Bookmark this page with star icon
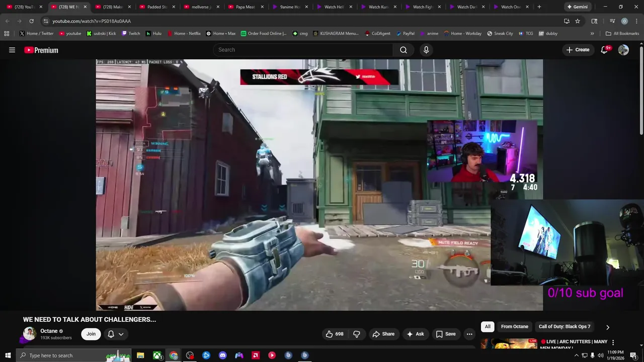 [578, 21]
